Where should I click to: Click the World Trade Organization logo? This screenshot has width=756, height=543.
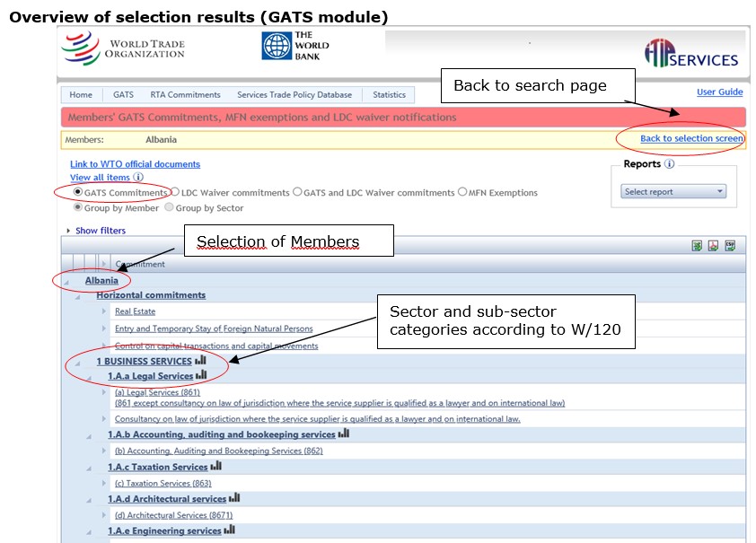[123, 48]
